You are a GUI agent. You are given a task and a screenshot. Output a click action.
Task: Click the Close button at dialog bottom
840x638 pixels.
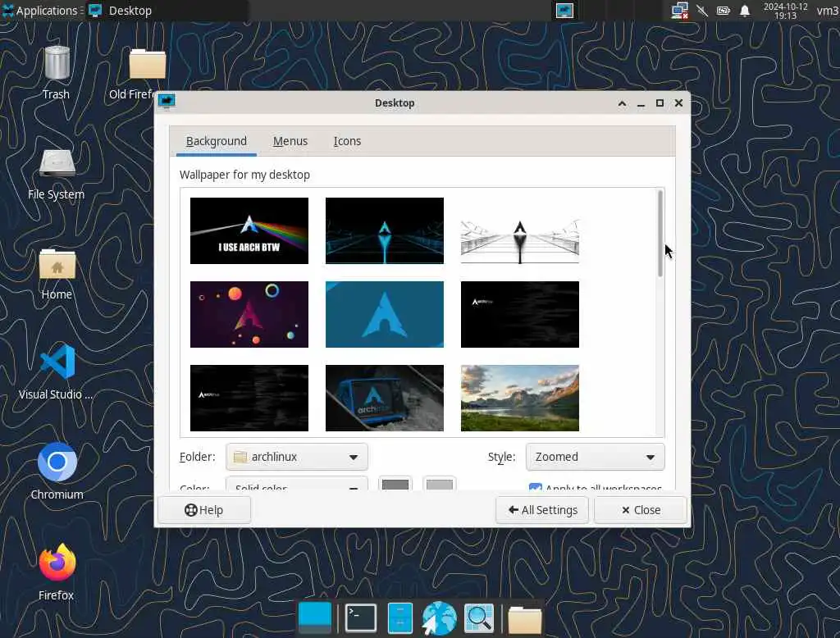point(641,510)
